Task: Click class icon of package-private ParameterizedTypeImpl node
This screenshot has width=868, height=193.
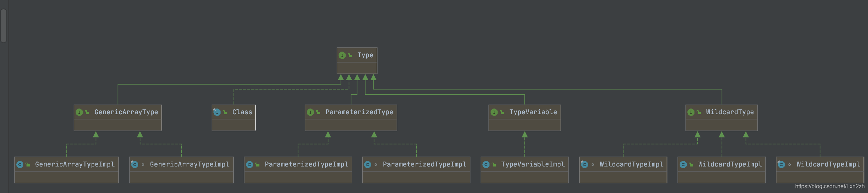Action: (368, 164)
